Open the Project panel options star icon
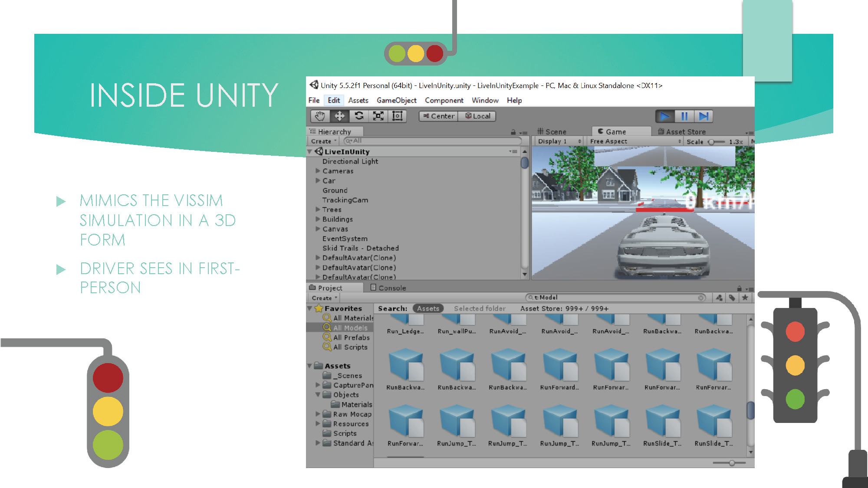Screen dimensions: 868x488 [x=745, y=298]
